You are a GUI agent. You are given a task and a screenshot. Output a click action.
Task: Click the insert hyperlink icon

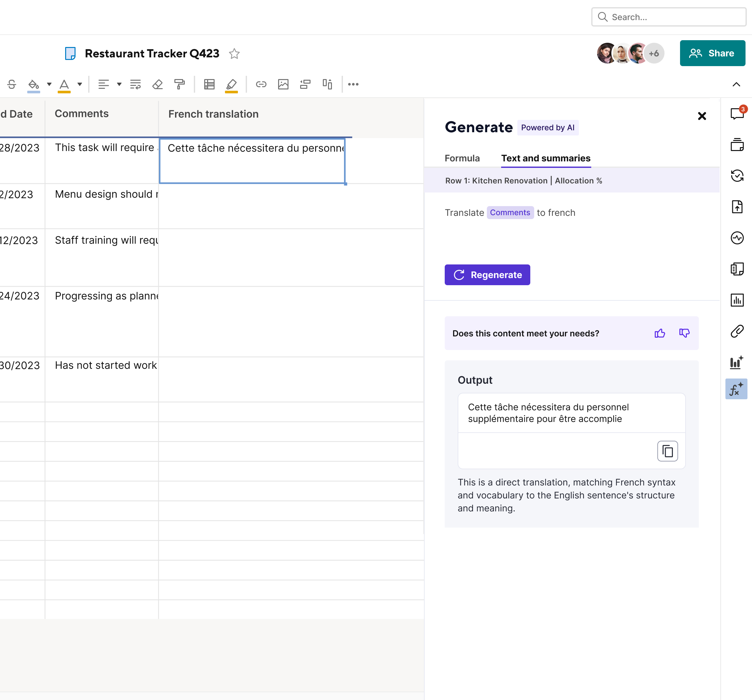point(261,84)
